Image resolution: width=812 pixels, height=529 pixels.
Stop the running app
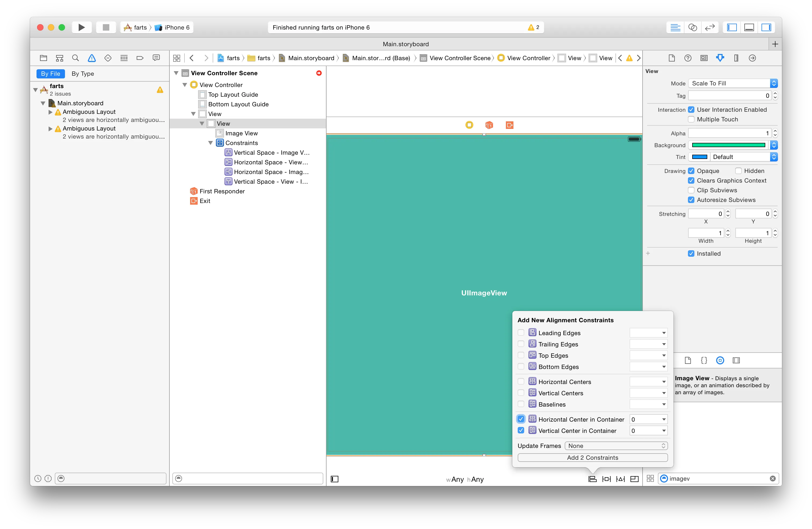106,27
